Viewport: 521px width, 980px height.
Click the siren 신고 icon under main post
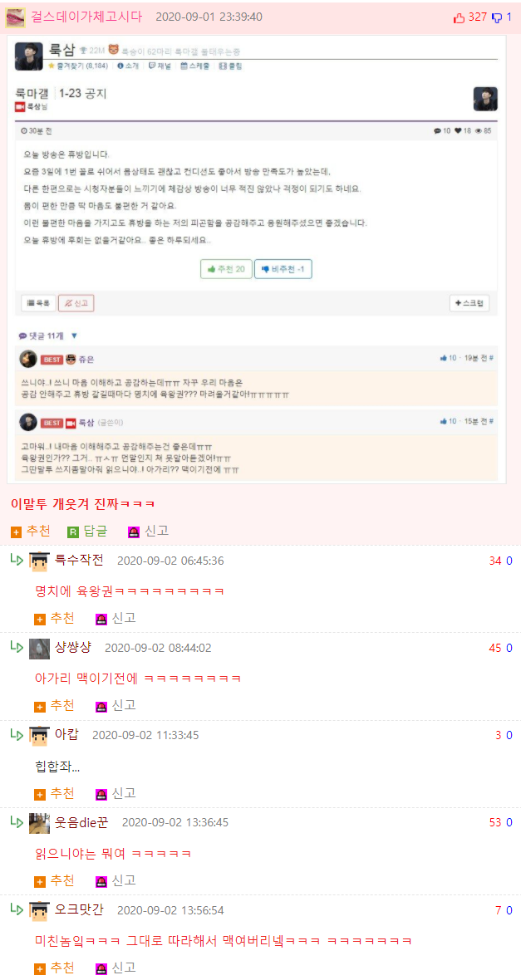[x=133, y=532]
